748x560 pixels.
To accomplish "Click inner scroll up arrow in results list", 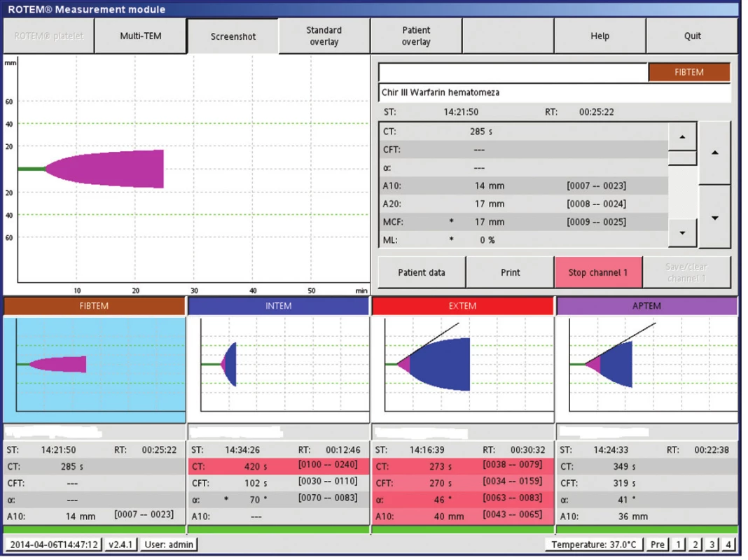I will click(682, 136).
